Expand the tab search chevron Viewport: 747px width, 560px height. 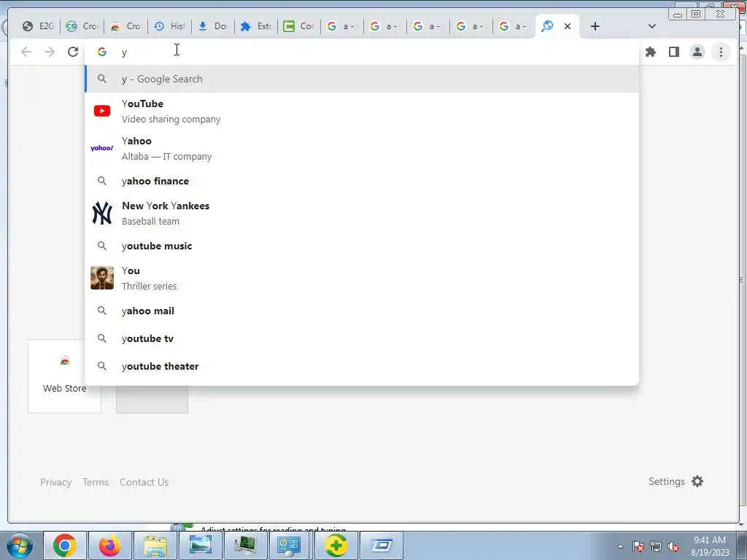coord(652,26)
